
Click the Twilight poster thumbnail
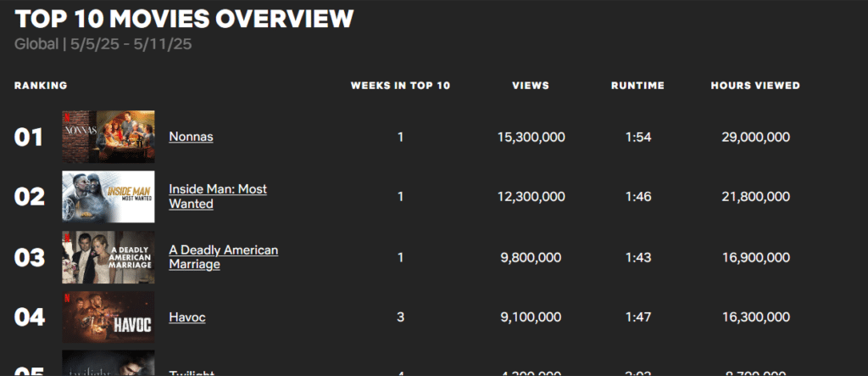click(x=108, y=363)
